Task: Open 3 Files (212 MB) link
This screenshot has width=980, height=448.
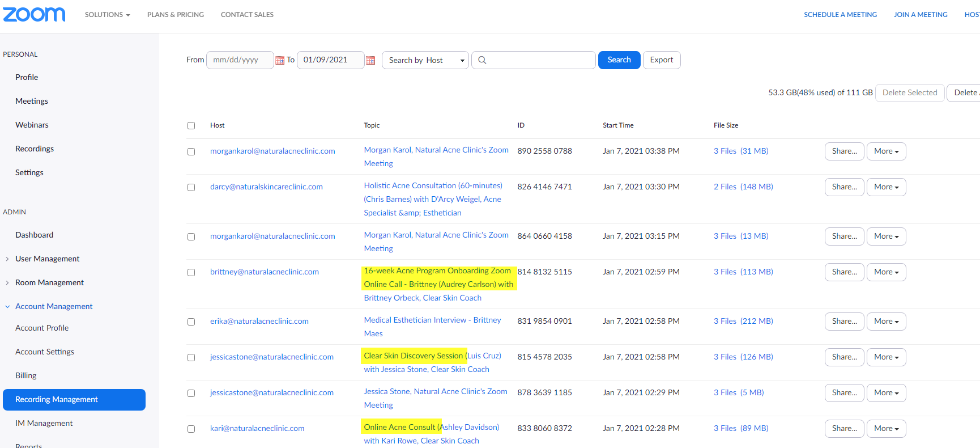Action: coord(743,321)
